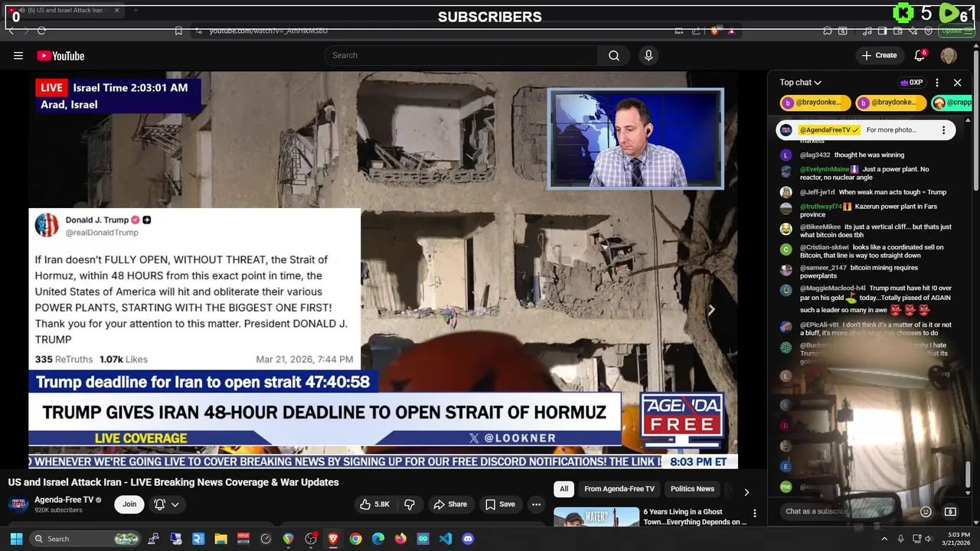This screenshot has width=980, height=551.
Task: Click the search magnifier button
Action: tap(614, 55)
